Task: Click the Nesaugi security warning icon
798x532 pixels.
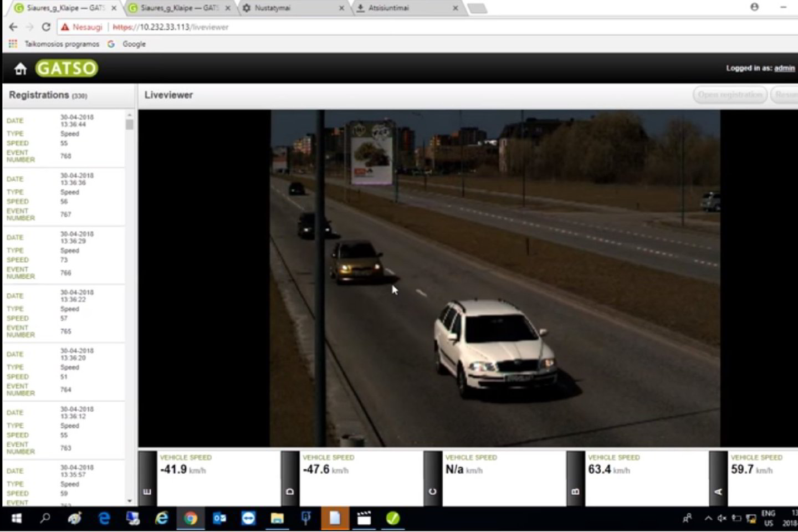Action: click(65, 27)
